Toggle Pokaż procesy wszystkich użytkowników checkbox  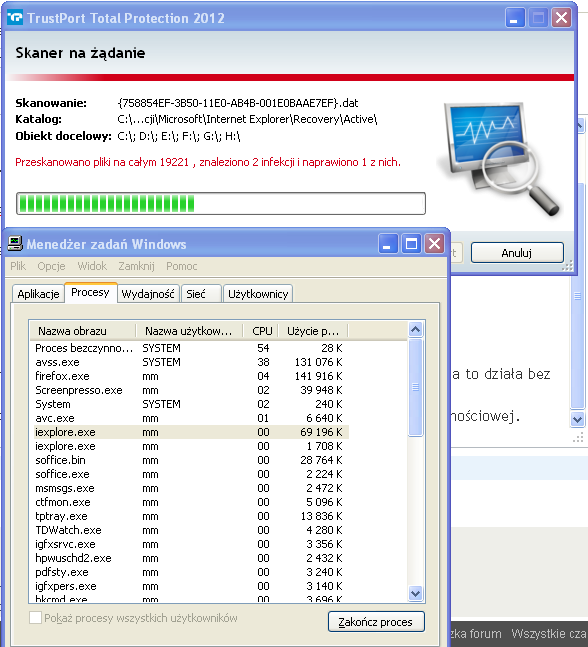(x=35, y=618)
